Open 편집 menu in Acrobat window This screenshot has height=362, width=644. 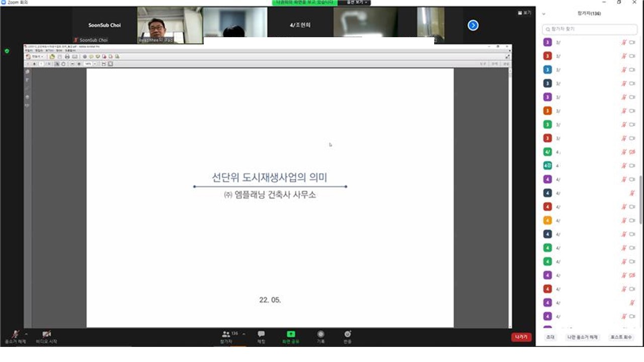coord(39,50)
